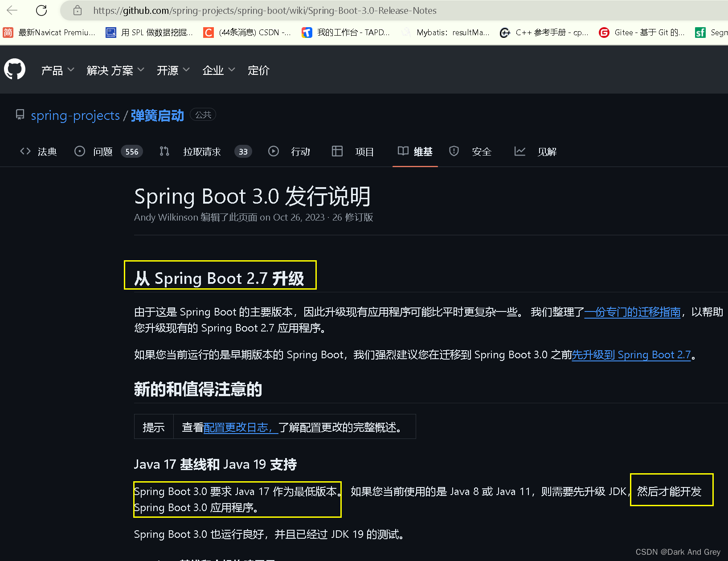Expand the 产品 dropdown menu
The image size is (728, 561).
pyautogui.click(x=57, y=70)
